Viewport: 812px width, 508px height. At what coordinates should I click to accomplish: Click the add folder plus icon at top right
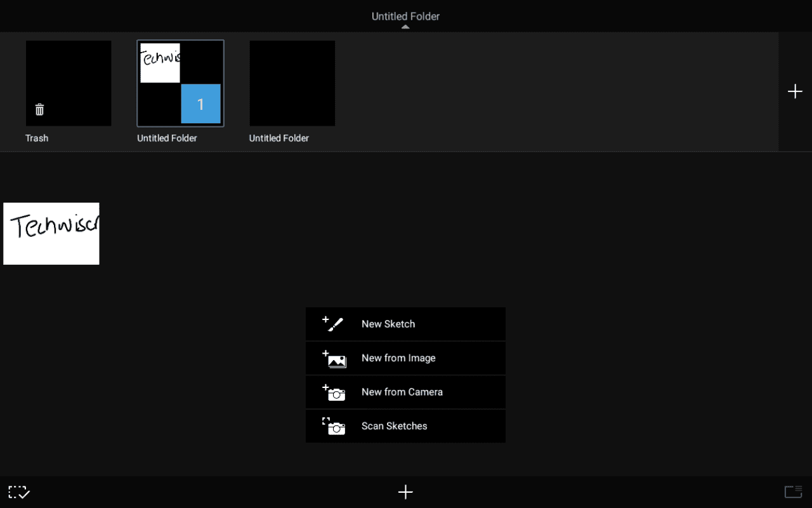(x=795, y=91)
